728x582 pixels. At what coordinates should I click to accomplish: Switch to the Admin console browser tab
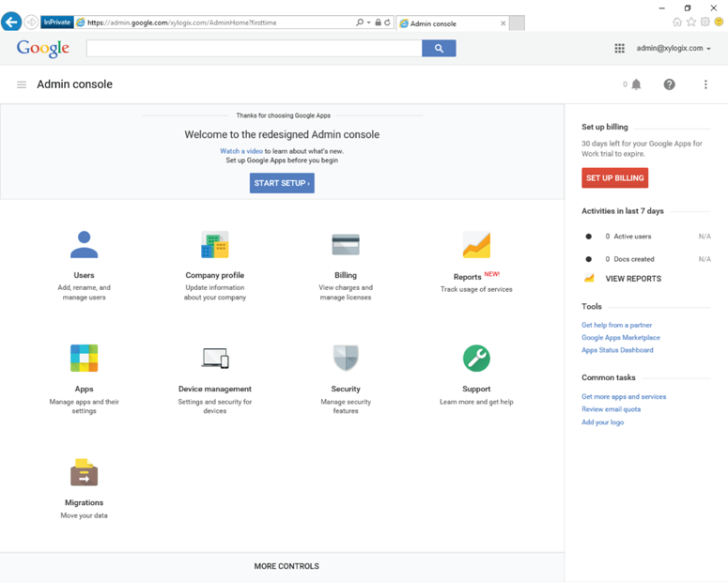tap(451, 23)
